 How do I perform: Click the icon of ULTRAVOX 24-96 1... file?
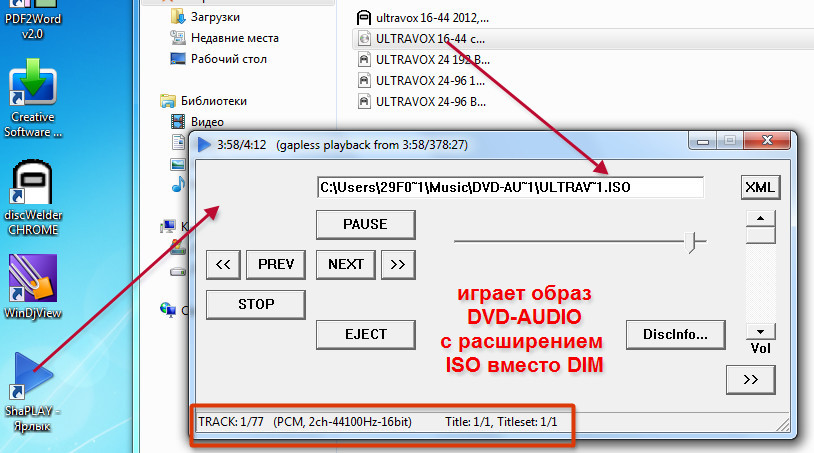(364, 80)
